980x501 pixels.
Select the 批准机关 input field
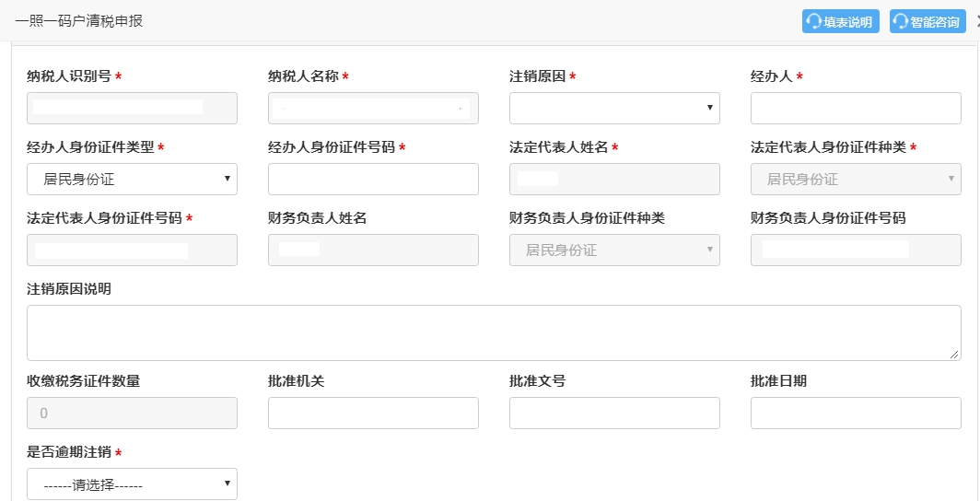[x=373, y=413]
